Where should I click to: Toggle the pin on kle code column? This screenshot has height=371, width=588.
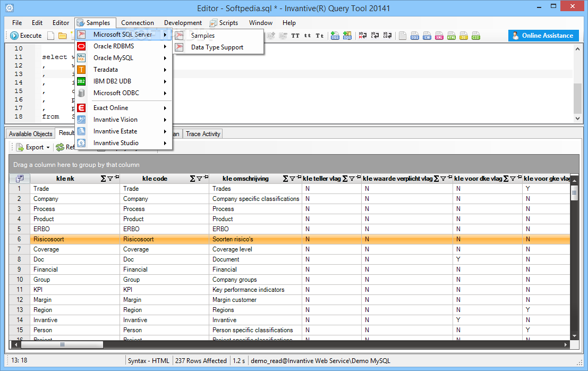point(206,177)
